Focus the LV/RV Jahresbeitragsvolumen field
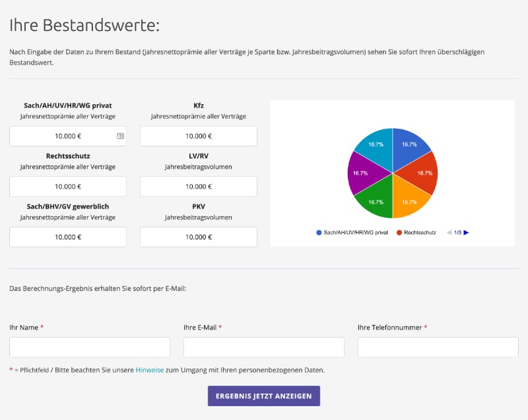Image resolution: width=528 pixels, height=420 pixels. pyautogui.click(x=199, y=187)
